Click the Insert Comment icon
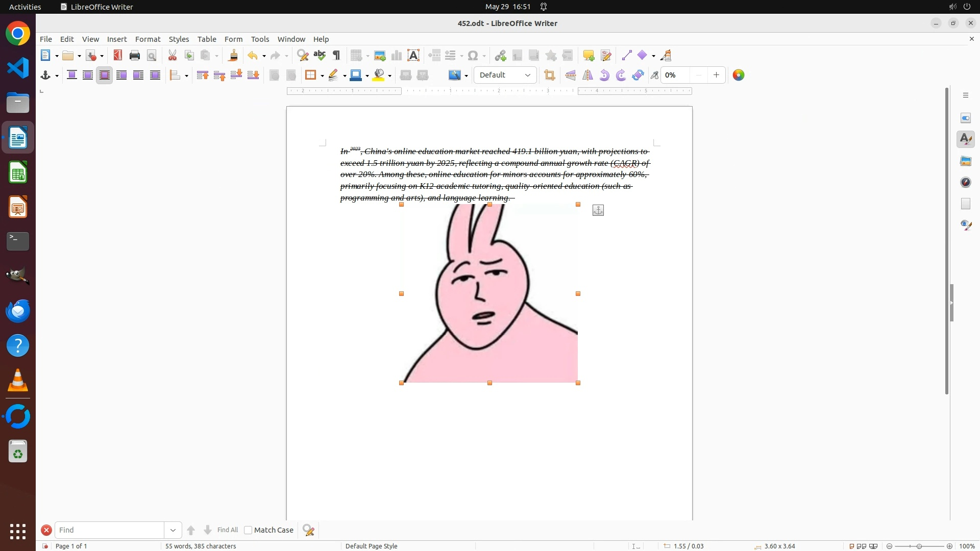 click(x=589, y=56)
